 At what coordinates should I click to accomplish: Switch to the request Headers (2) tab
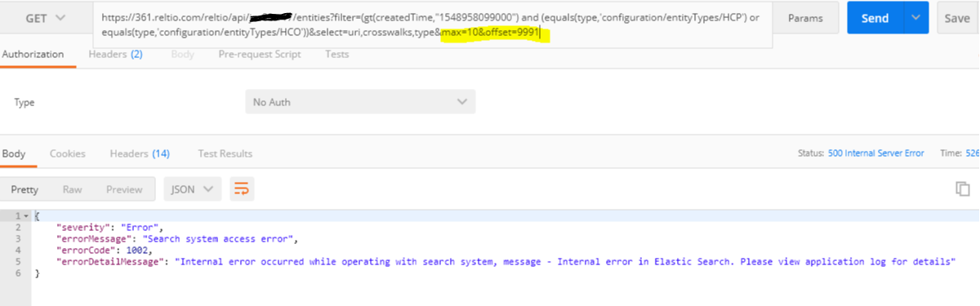(115, 54)
